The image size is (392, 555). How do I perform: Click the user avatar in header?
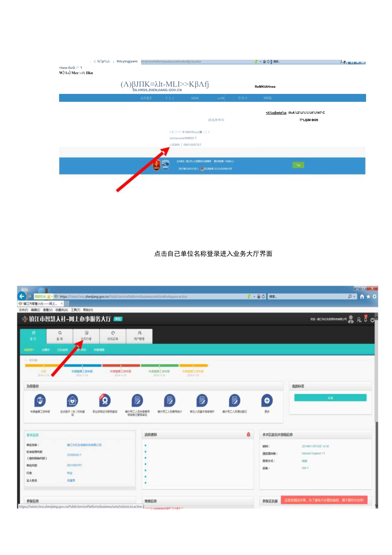point(351,319)
